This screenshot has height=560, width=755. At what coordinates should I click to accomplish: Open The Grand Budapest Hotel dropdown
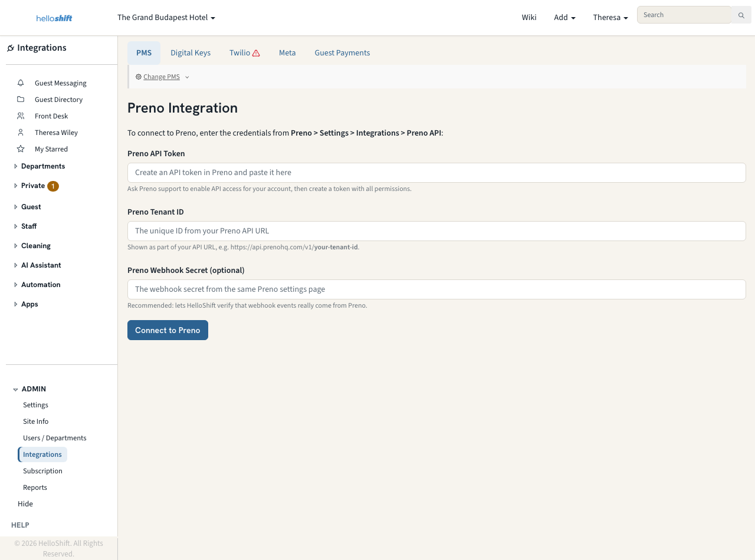coord(166,18)
